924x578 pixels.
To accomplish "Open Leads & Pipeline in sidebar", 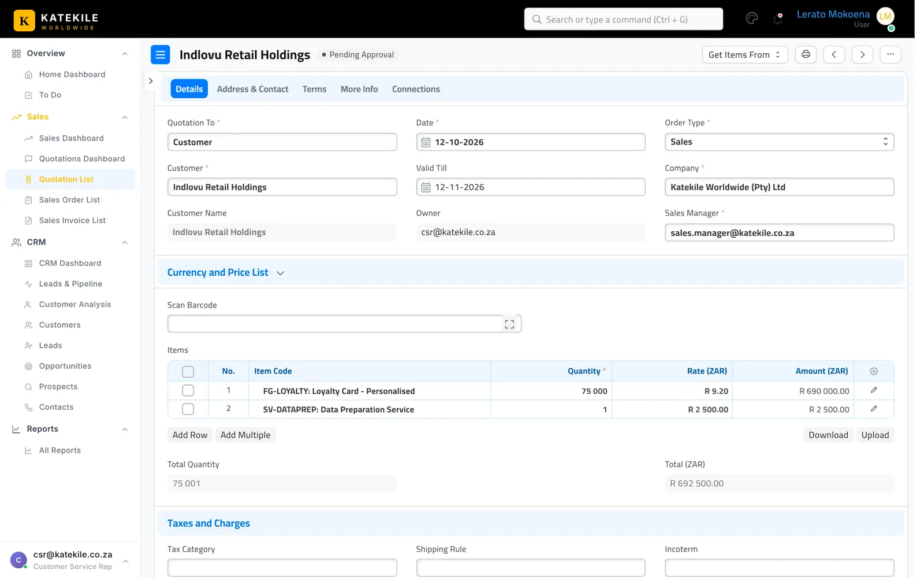I will pos(70,284).
